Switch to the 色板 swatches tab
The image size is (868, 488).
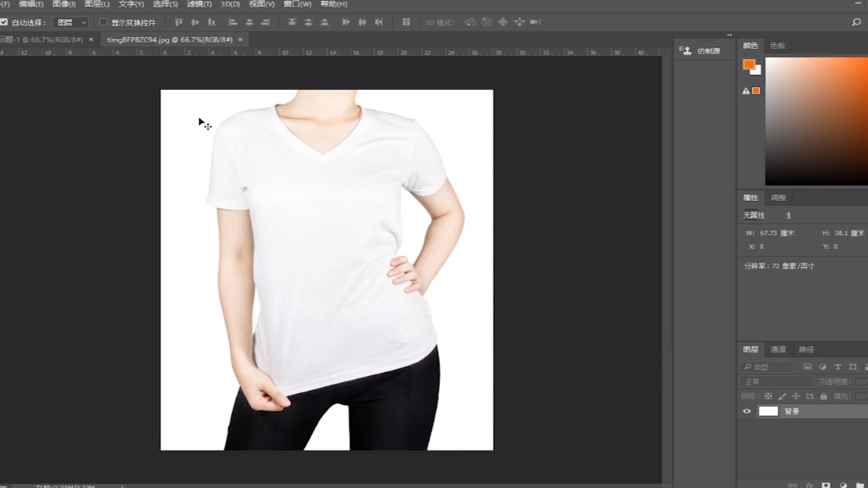click(x=777, y=46)
